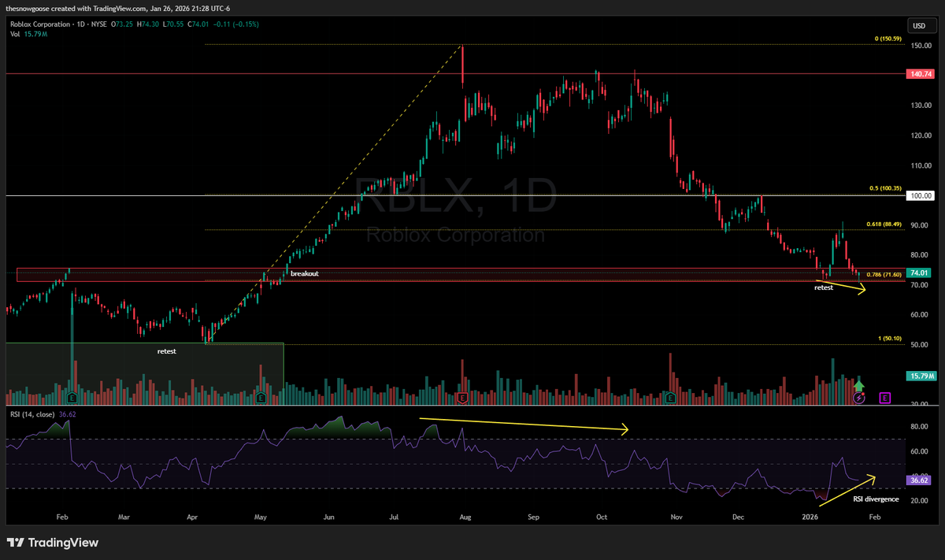Click the purple upcoming earnings E marker
Image resolution: width=945 pixels, height=560 pixels.
(x=885, y=398)
